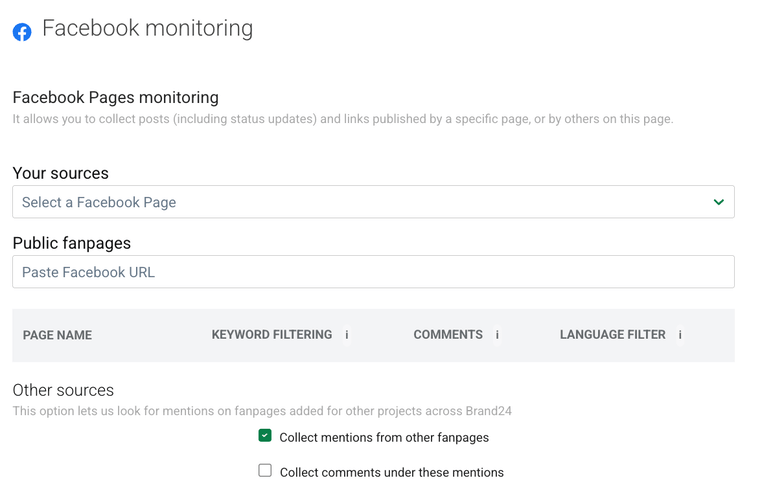Click the Brand24 fanpages description text
Image resolution: width=762 pixels, height=500 pixels.
pyautogui.click(x=262, y=411)
